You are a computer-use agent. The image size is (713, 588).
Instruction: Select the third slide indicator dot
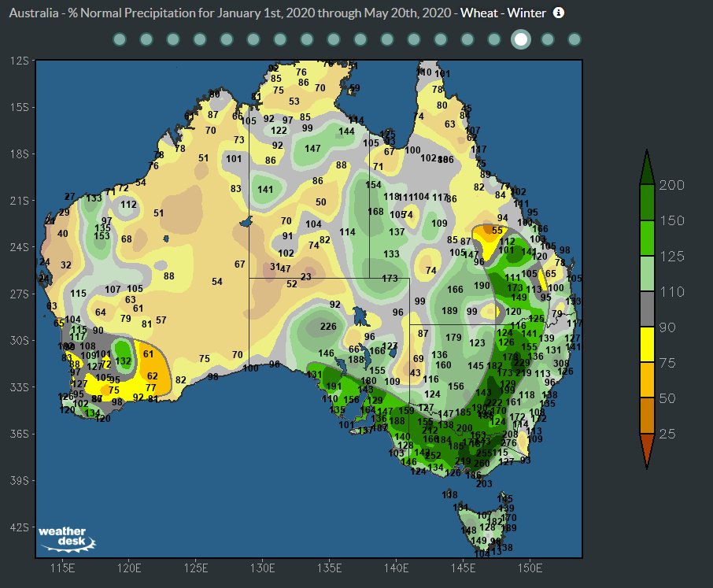pos(173,39)
